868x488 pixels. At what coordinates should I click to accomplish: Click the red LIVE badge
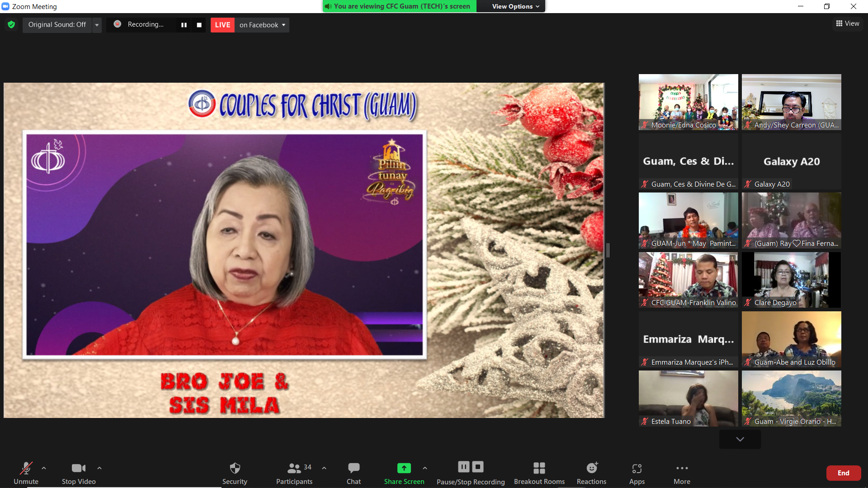click(222, 25)
